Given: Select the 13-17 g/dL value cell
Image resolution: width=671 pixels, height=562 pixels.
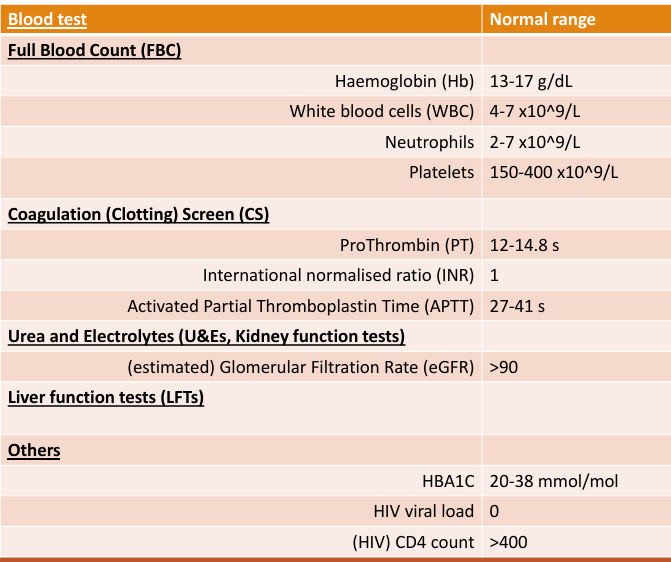Looking at the screenshot, I should (533, 81).
